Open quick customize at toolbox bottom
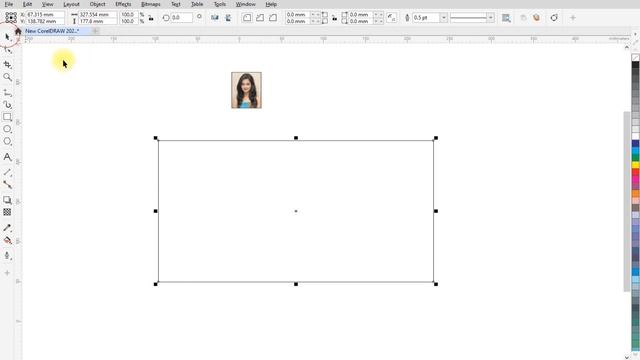The height and width of the screenshot is (360, 640). click(x=7, y=273)
